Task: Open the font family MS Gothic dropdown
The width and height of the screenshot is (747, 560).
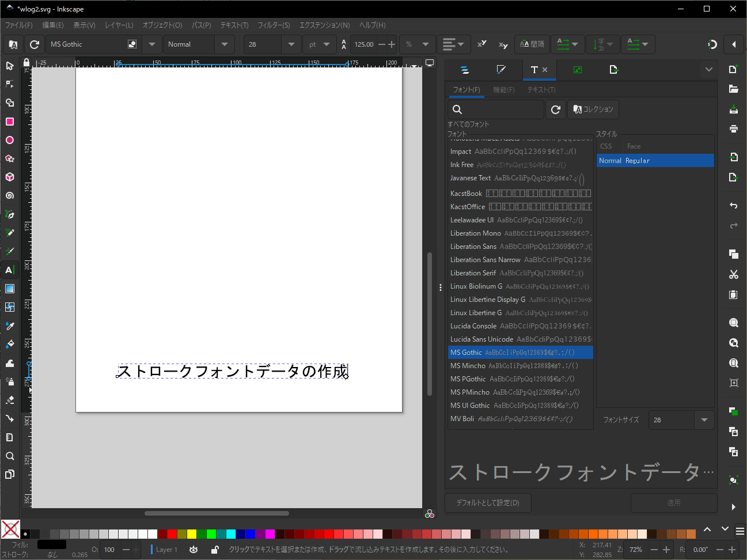Action: click(x=152, y=44)
